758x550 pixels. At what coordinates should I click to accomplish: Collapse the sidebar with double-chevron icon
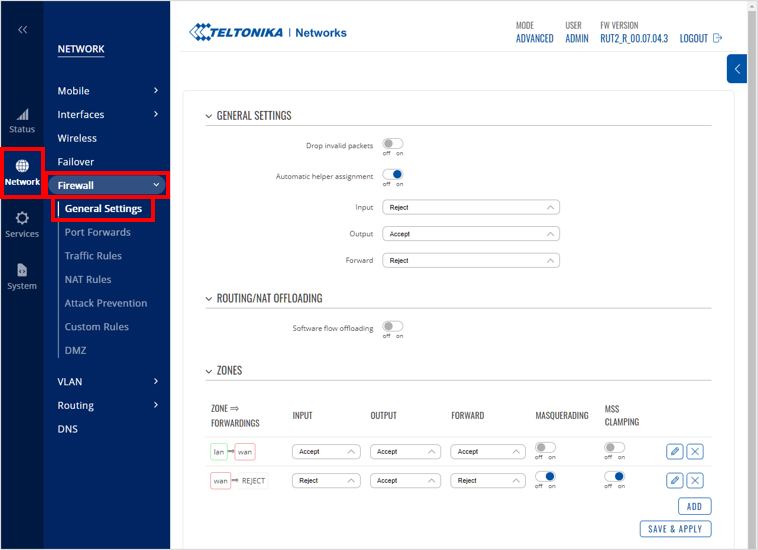click(22, 30)
